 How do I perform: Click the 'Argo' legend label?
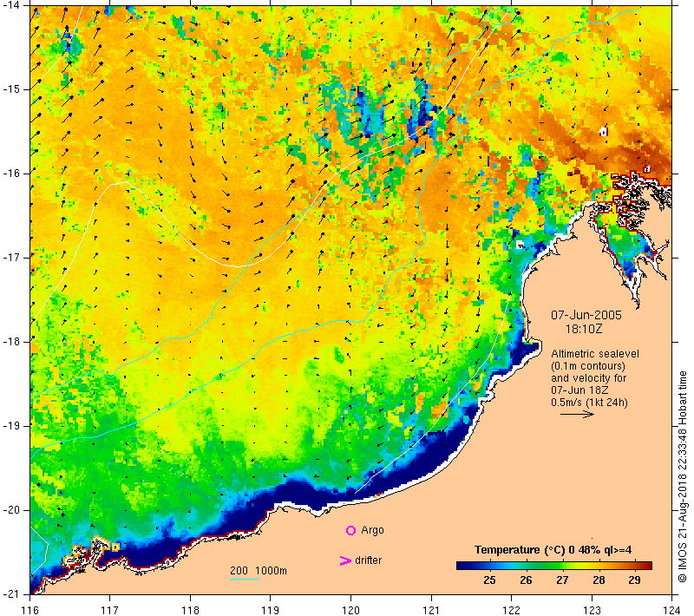(x=372, y=530)
